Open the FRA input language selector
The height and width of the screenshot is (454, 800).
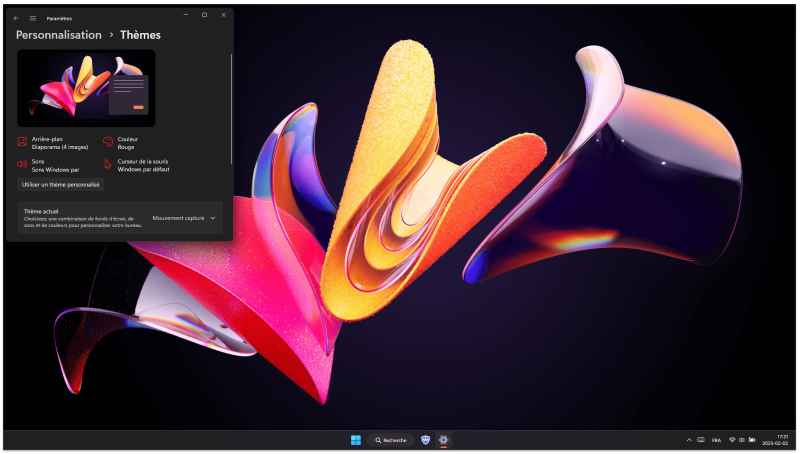coord(716,440)
